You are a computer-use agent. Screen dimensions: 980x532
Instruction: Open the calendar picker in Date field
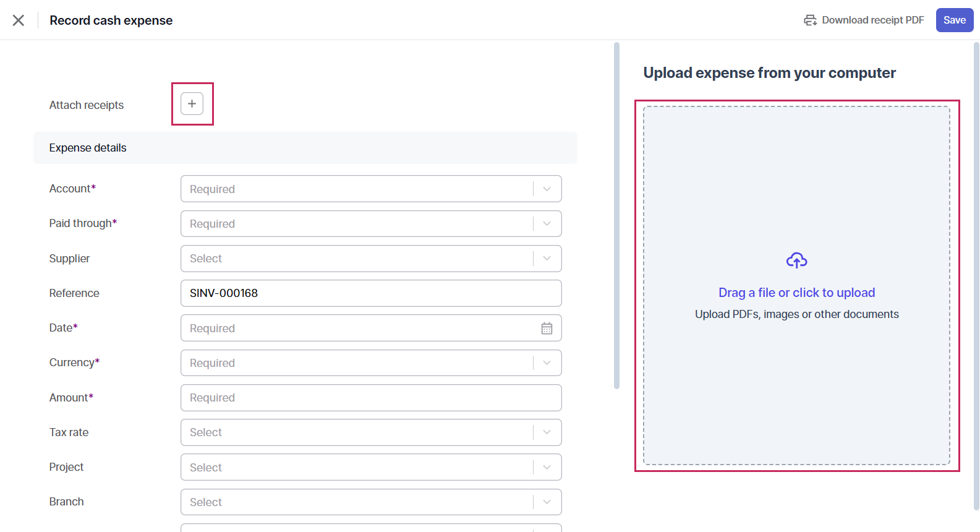(x=547, y=328)
